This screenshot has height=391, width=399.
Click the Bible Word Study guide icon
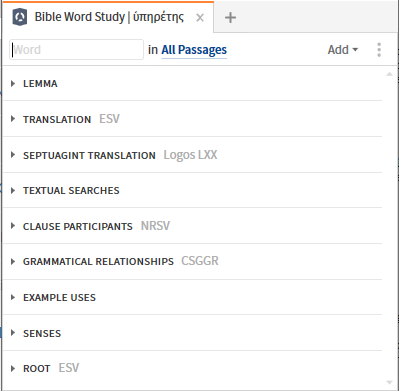(x=20, y=17)
